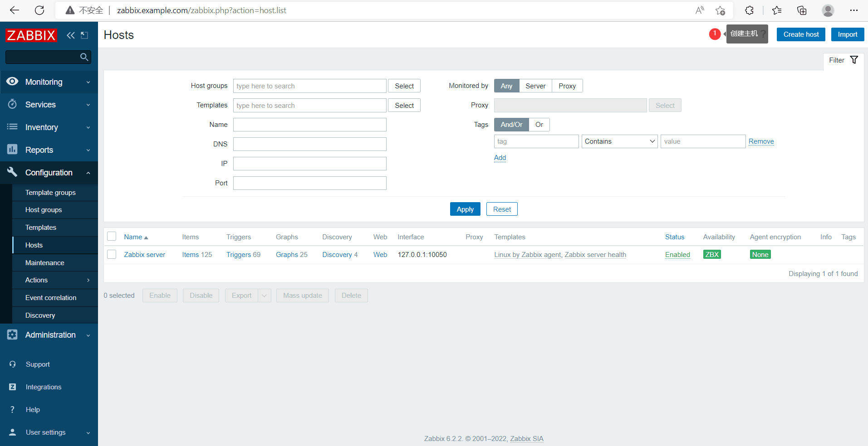This screenshot has height=446, width=868.
Task: Click the Services stopwatch icon
Action: coord(12,104)
